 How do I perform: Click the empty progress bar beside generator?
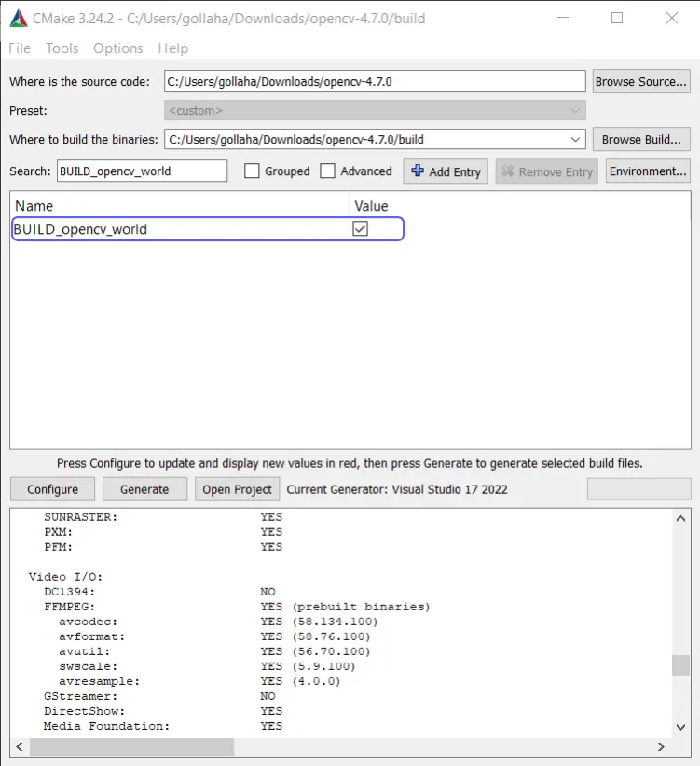coord(638,489)
